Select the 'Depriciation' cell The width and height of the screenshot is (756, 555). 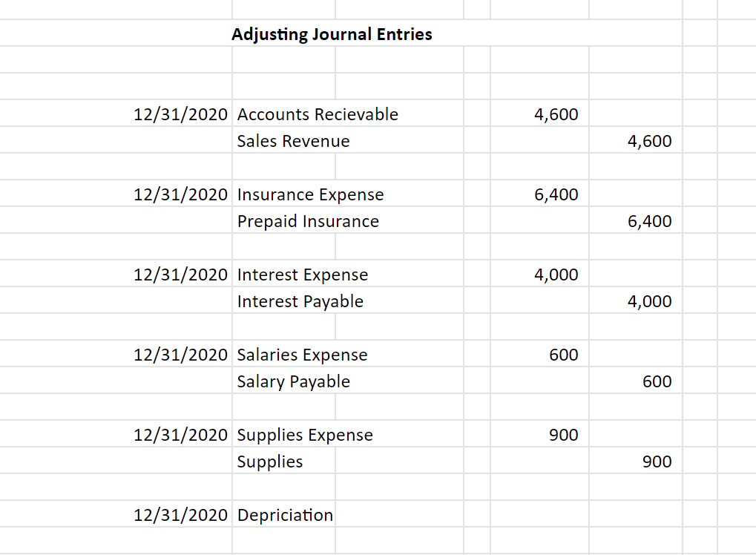pyautogui.click(x=285, y=515)
